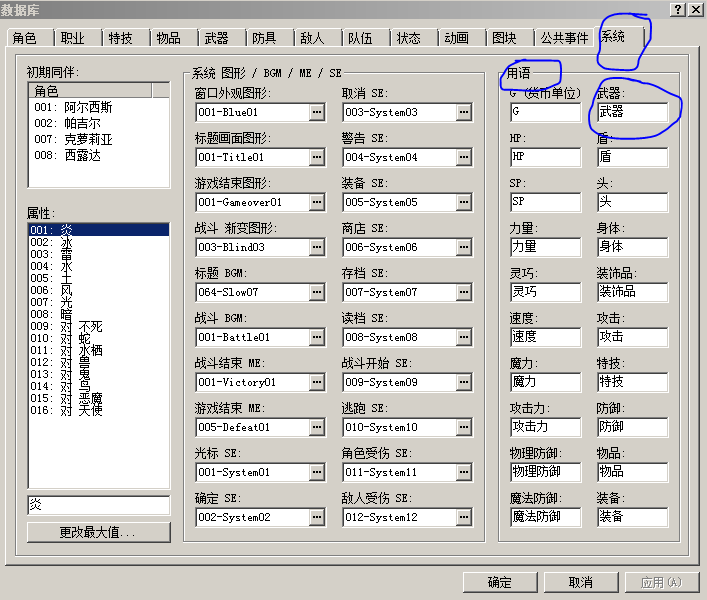Open browse button for 读档 SE 008-System08

pyautogui.click(x=464, y=337)
